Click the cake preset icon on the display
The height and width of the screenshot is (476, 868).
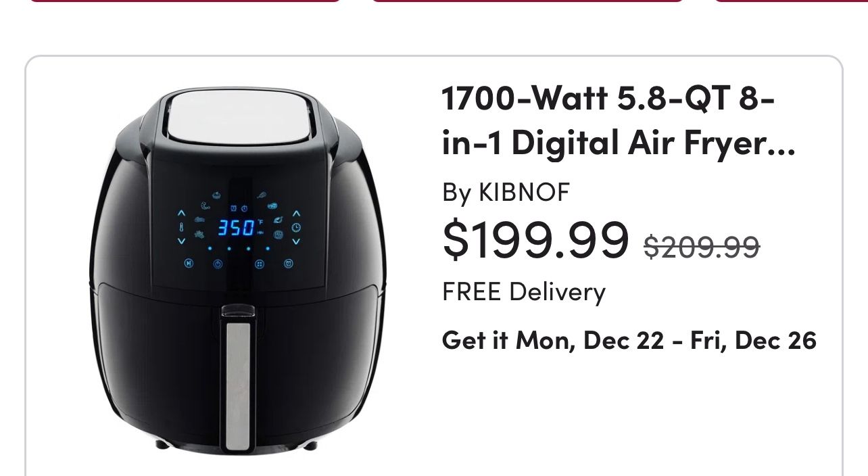[x=216, y=195]
